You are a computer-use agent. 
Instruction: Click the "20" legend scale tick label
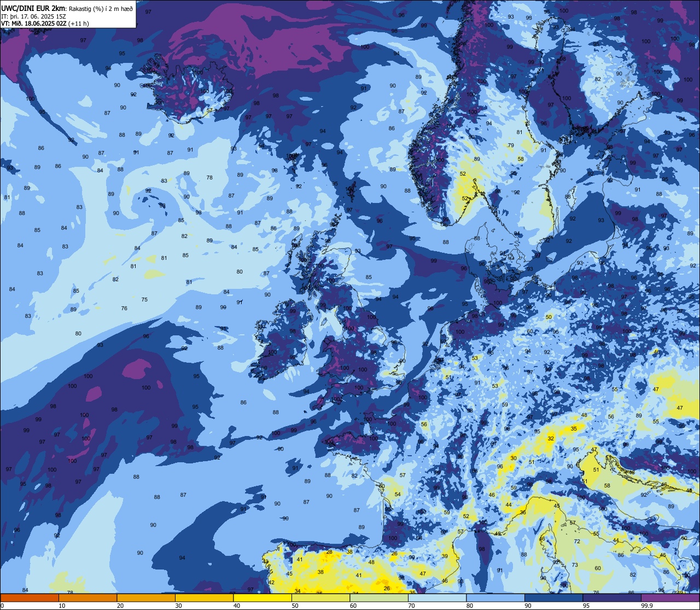[x=120, y=606]
